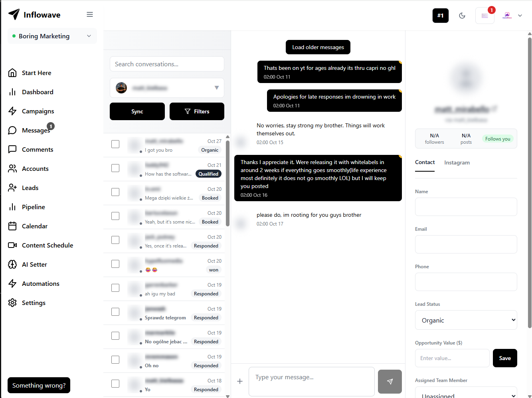Open AI Setter brain icon
532x398 pixels.
[x=12, y=264]
